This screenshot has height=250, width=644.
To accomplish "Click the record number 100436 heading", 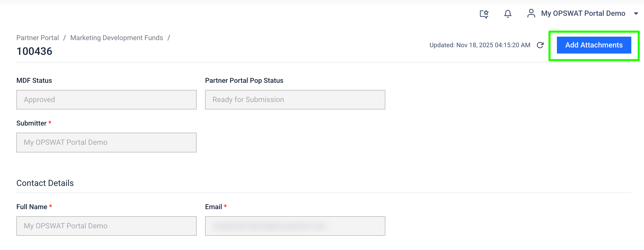I will tap(34, 51).
